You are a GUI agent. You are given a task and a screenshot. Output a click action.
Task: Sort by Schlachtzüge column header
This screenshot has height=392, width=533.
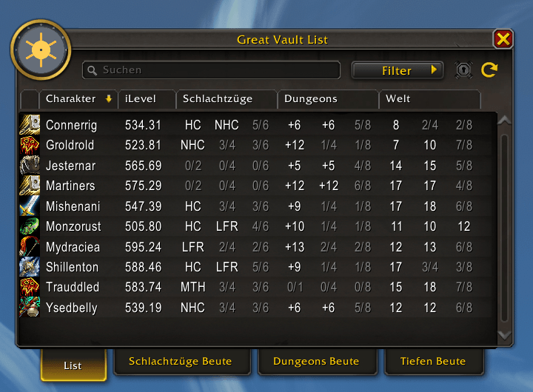[227, 99]
